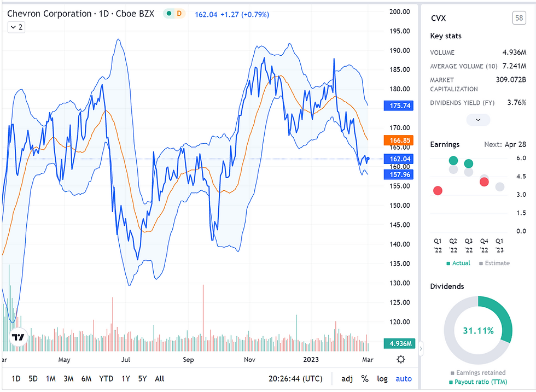Click the 4.936M volume label

tap(398, 343)
